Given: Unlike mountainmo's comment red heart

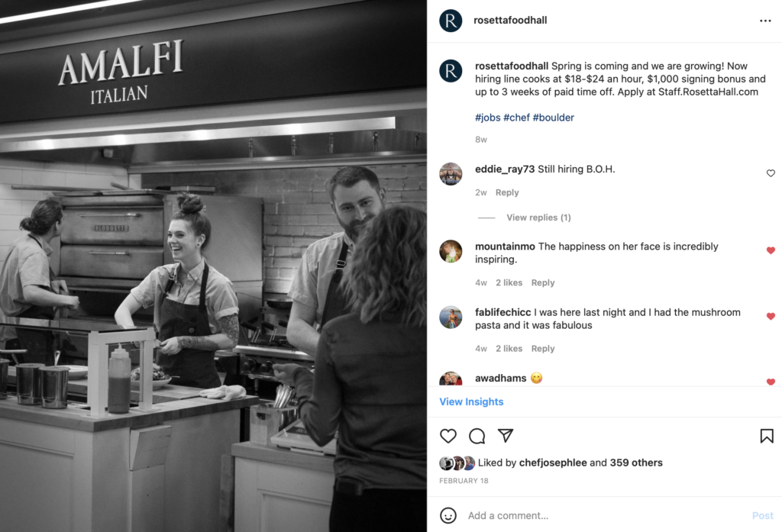Looking at the screenshot, I should coord(771,250).
